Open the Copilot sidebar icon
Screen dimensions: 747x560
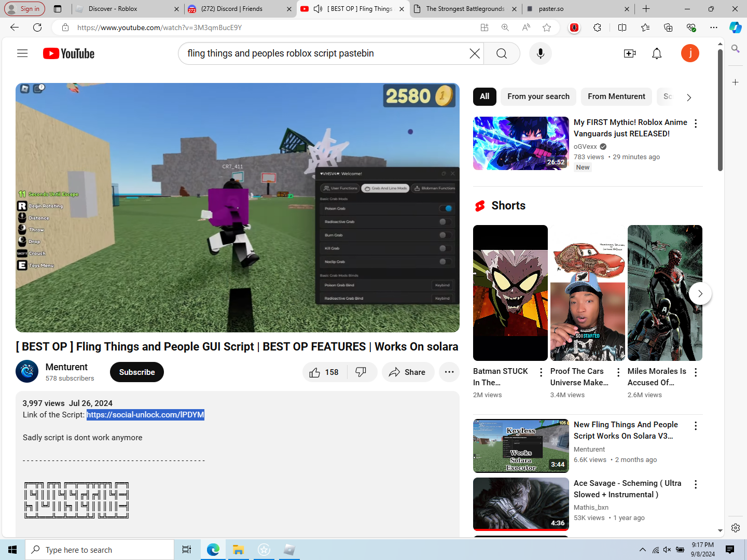click(736, 27)
